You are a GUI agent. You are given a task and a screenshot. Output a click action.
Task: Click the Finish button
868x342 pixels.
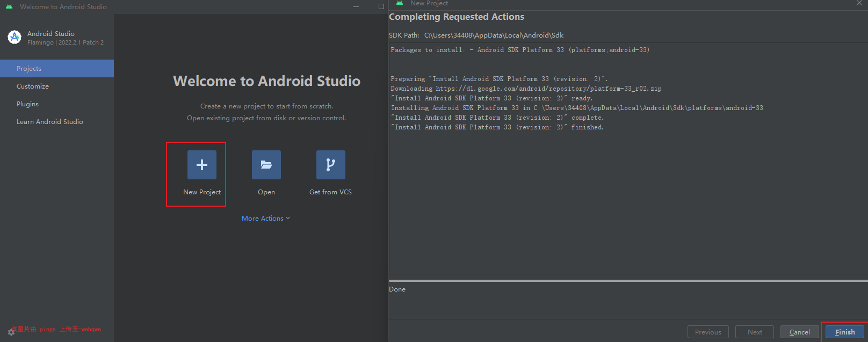845,332
